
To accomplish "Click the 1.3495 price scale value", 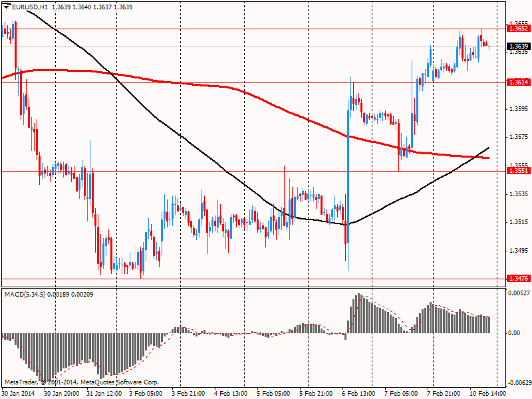I will pyautogui.click(x=519, y=251).
